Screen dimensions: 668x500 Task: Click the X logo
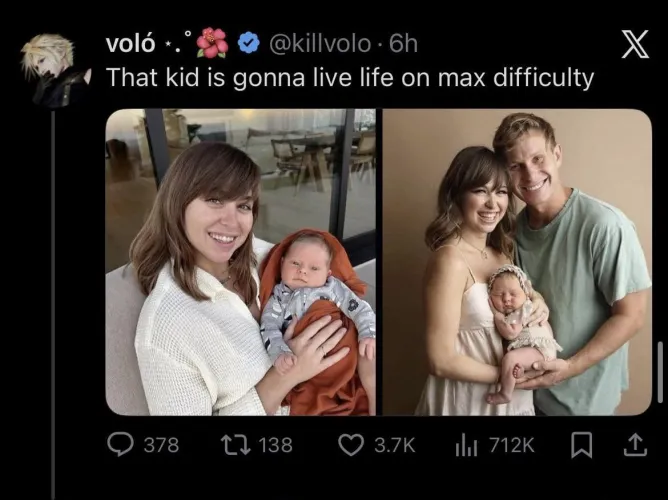(x=634, y=44)
